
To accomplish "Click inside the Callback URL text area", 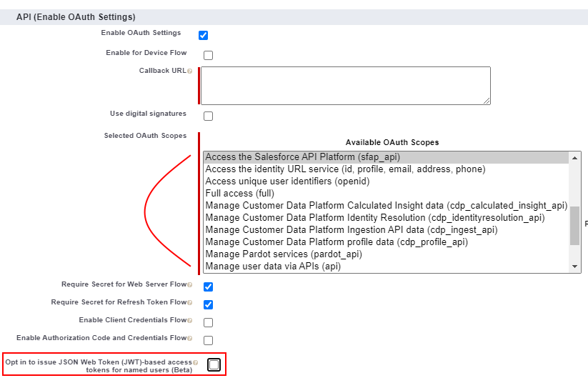I will tap(346, 86).
